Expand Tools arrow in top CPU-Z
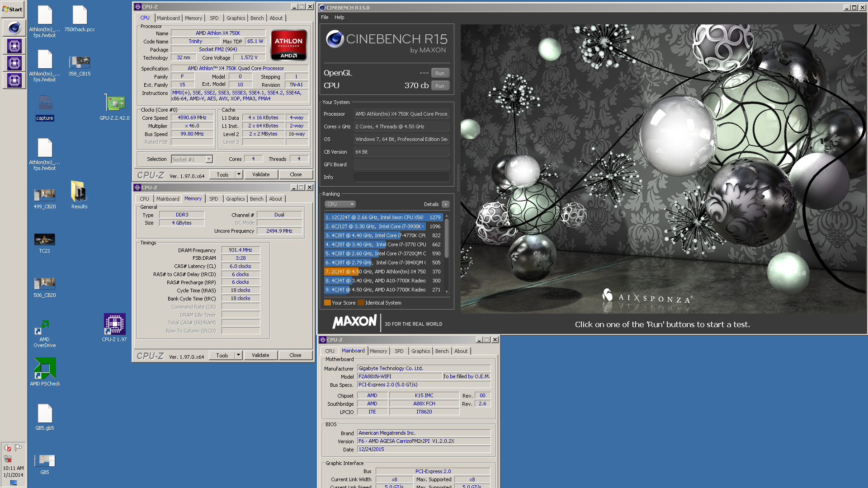This screenshot has height=488, width=868. (239, 174)
